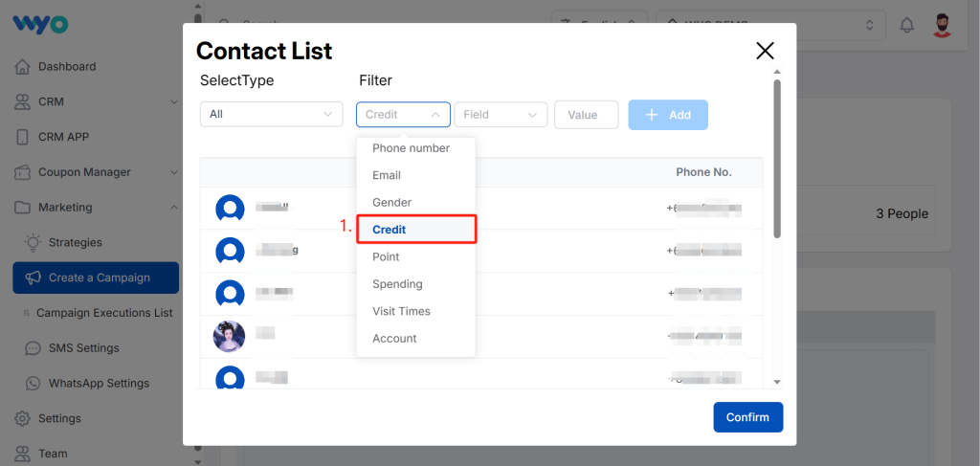Click the CRM APP phone icon
This screenshot has height=466, width=980.
pyautogui.click(x=23, y=137)
